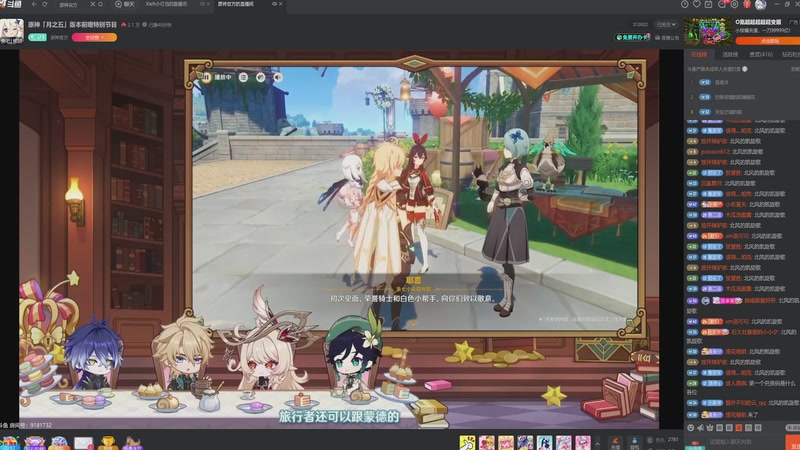This screenshot has width=800, height=450.
Task: Open followed channels via the heart icon
Action: click(x=696, y=4)
